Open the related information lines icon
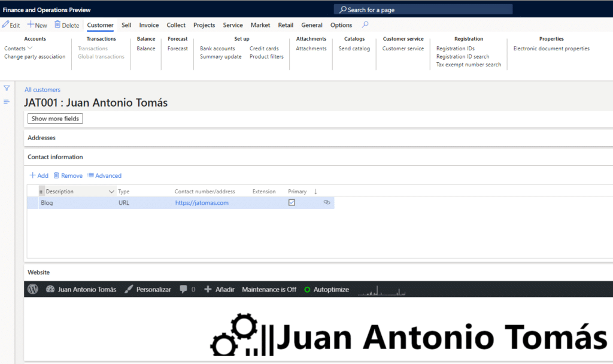This screenshot has height=364, width=613. pyautogui.click(x=7, y=102)
